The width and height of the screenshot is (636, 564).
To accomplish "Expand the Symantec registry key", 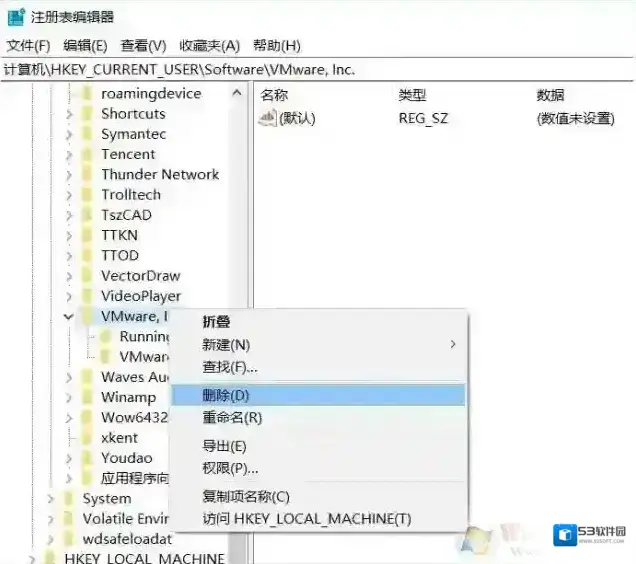I will pos(69,134).
